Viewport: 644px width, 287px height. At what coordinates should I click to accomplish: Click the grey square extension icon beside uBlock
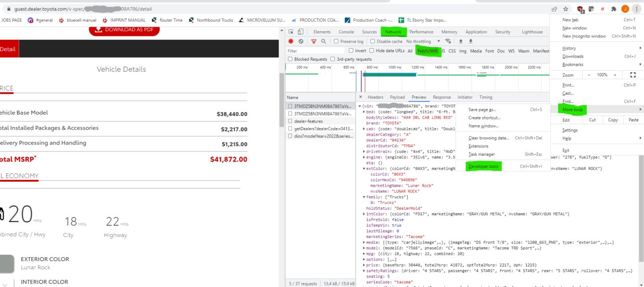pyautogui.click(x=591, y=9)
